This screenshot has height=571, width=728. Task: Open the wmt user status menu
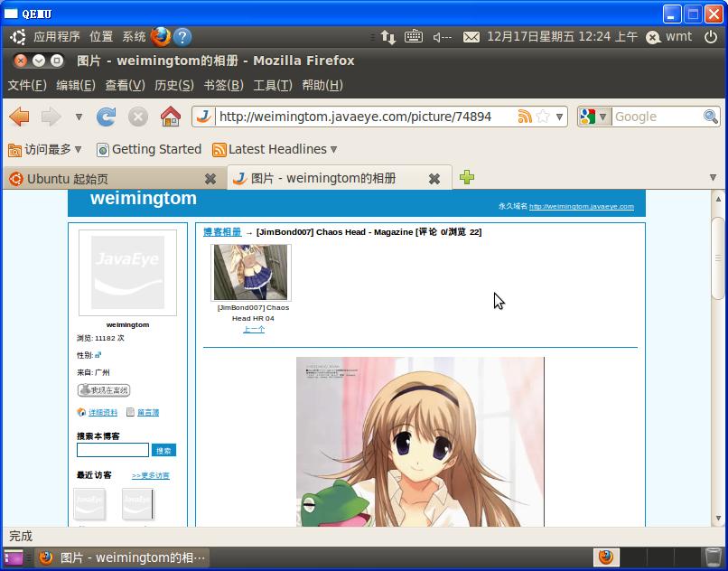tap(669, 37)
